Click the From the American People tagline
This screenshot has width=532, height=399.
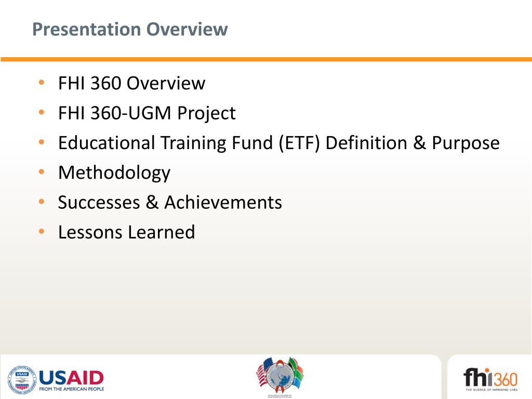(72, 389)
